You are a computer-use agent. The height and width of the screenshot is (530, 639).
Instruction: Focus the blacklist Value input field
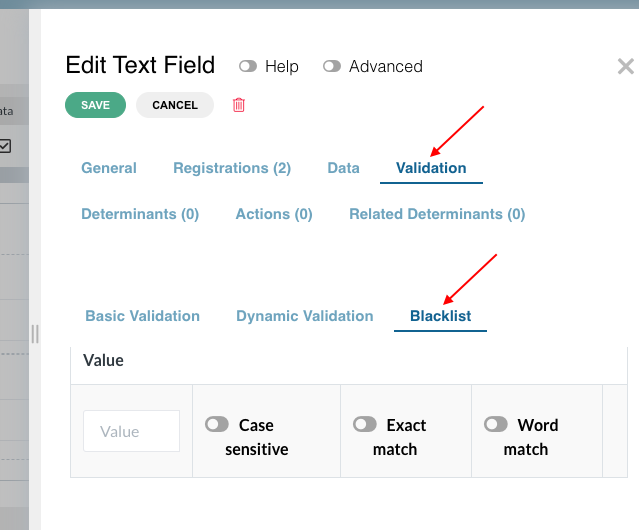(x=132, y=431)
